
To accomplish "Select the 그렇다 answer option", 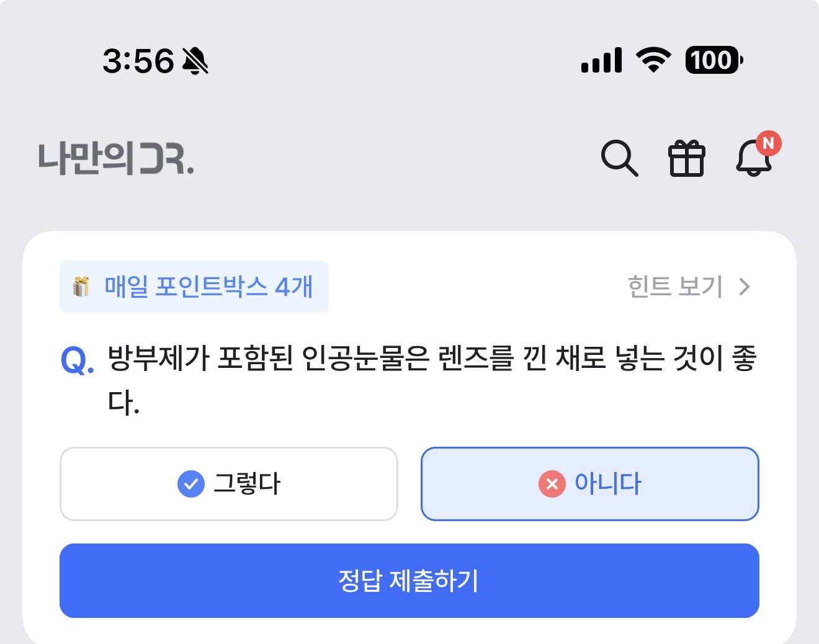I will (x=229, y=484).
